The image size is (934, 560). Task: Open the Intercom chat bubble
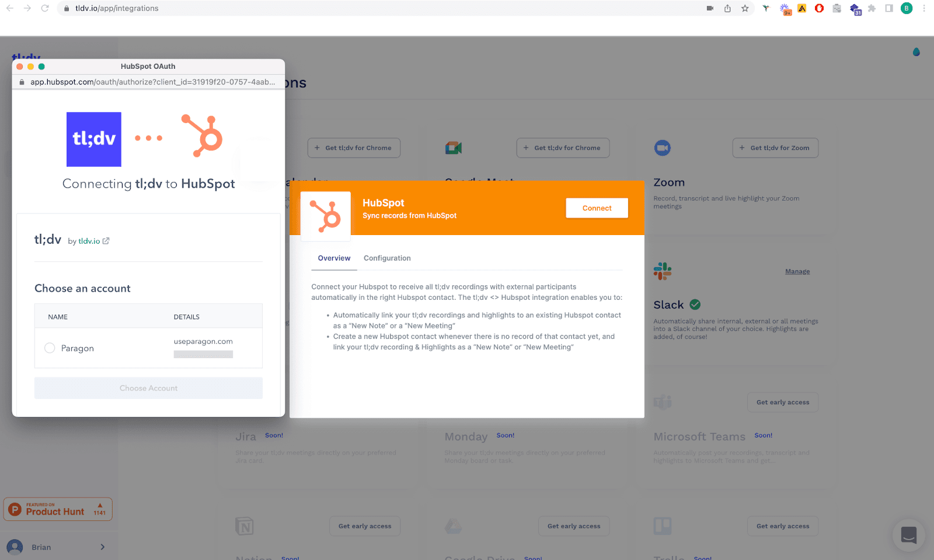[908, 535]
